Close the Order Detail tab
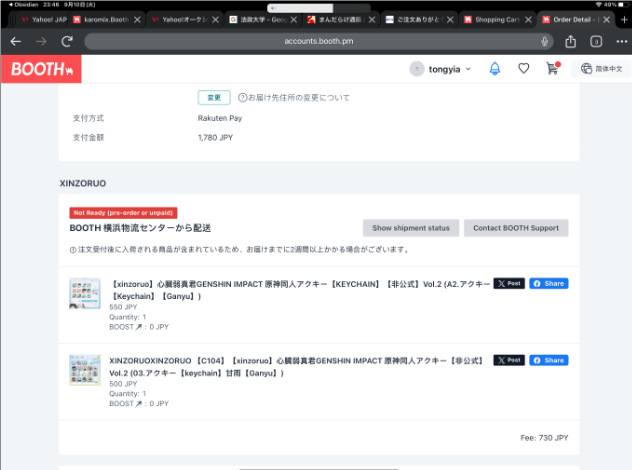632x470 pixels. pos(606,19)
